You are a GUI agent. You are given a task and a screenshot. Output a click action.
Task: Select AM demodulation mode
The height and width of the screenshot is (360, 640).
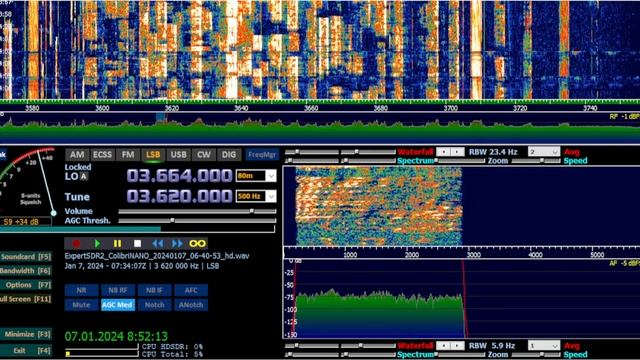77,155
